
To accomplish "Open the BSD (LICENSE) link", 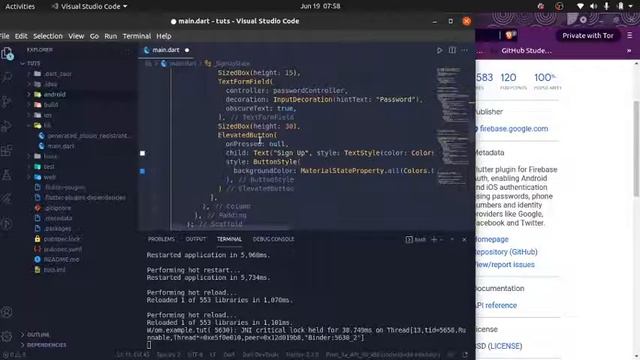I will pos(499,346).
